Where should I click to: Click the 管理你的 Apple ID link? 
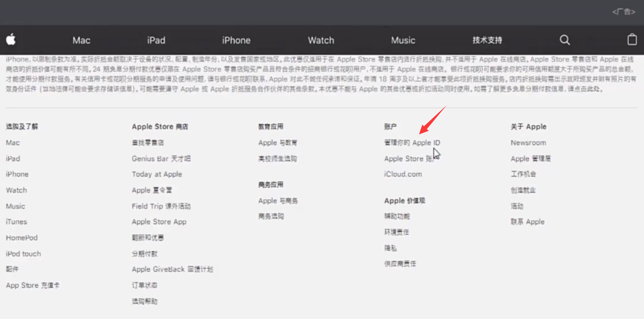click(x=412, y=142)
